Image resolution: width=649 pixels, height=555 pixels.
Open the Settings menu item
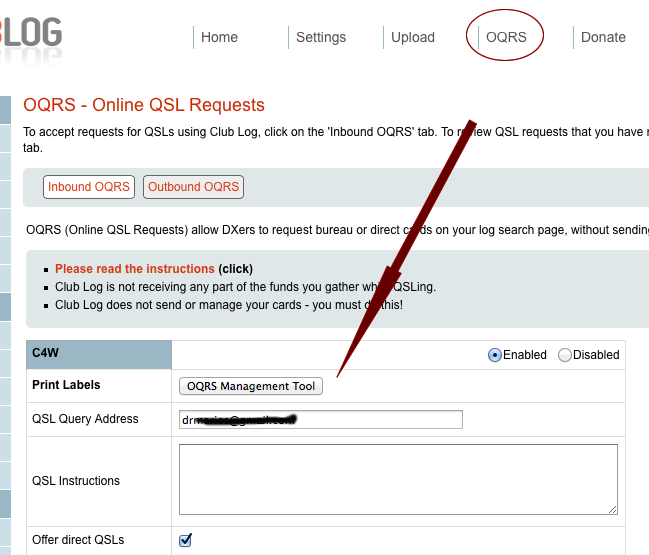(x=321, y=37)
